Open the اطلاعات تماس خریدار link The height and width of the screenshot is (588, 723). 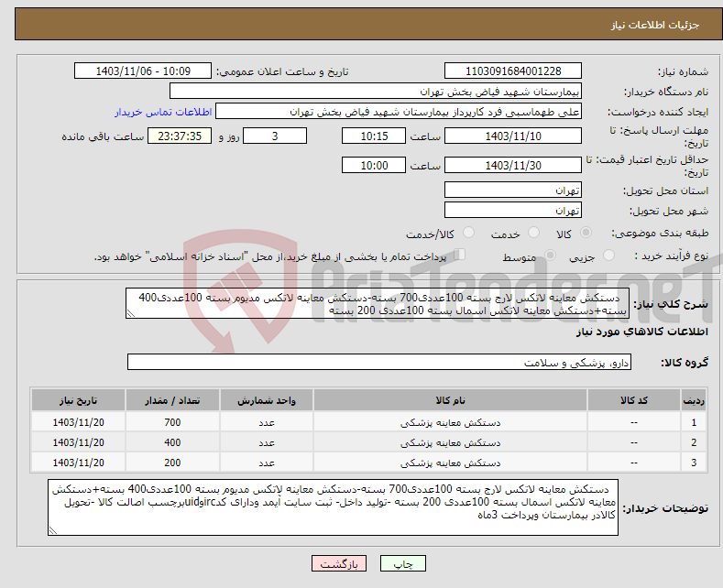(x=163, y=112)
